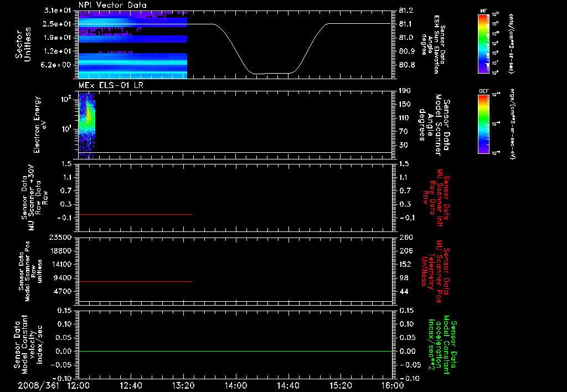
Task: Click the NF color bar legend
Action: point(484,43)
